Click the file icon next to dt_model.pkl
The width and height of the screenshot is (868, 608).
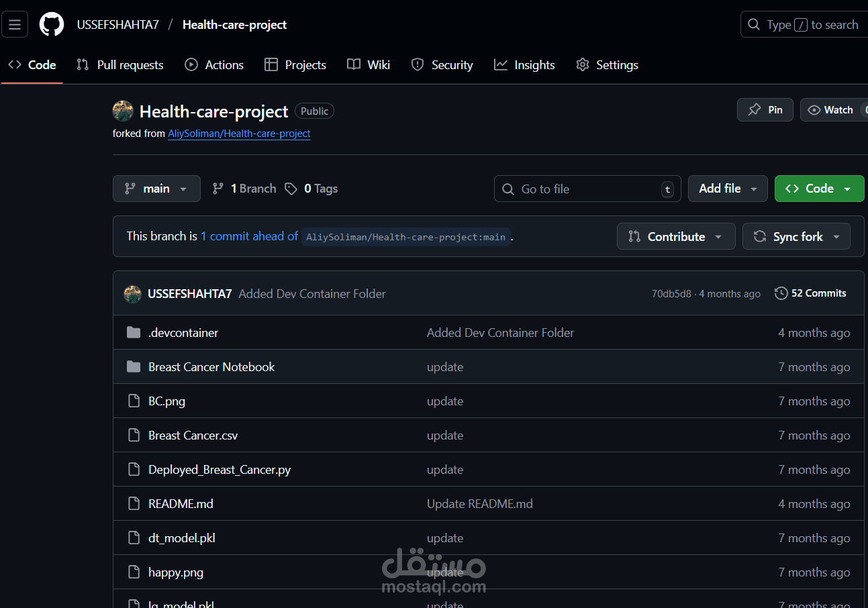134,538
